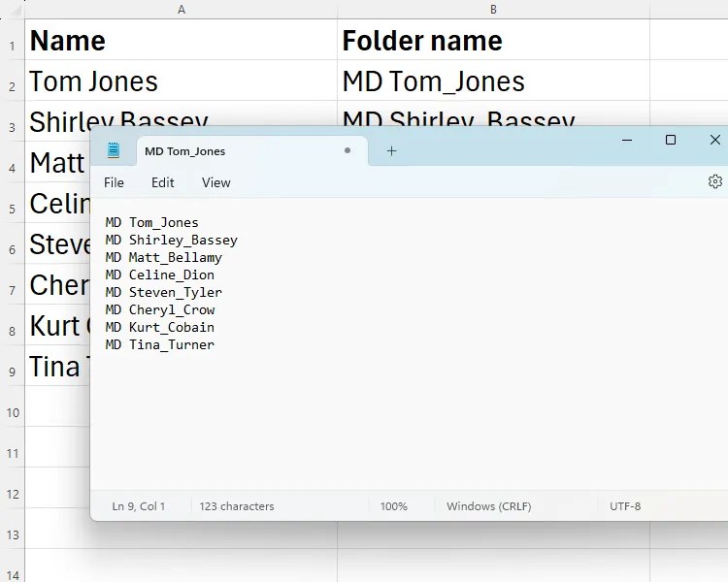Image resolution: width=728 pixels, height=582 pixels.
Task: Click the 'MD Tom_Jones' line in Notepad text
Action: [x=151, y=223]
